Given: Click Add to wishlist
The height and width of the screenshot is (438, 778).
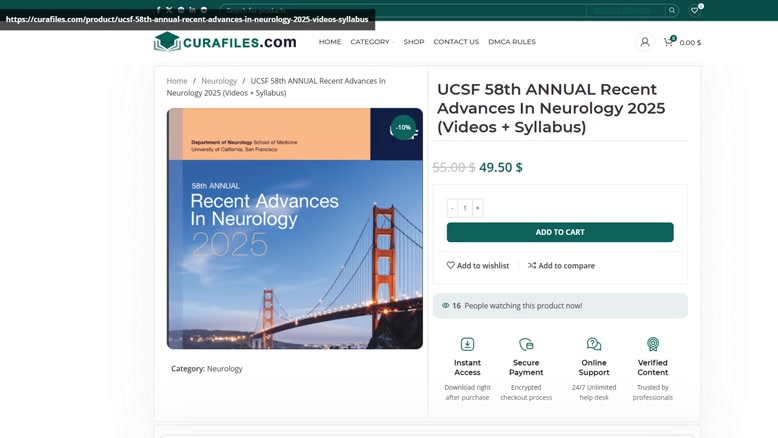Looking at the screenshot, I should pos(478,265).
